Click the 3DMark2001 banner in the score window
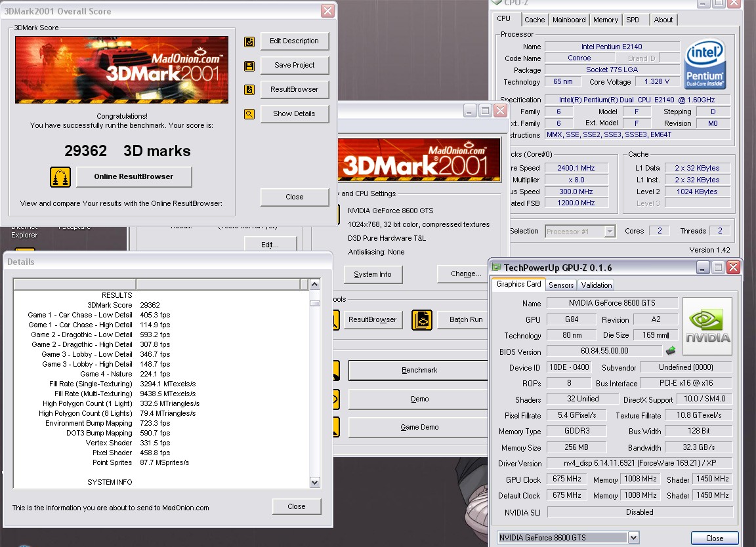This screenshot has height=547, width=756. (121, 70)
